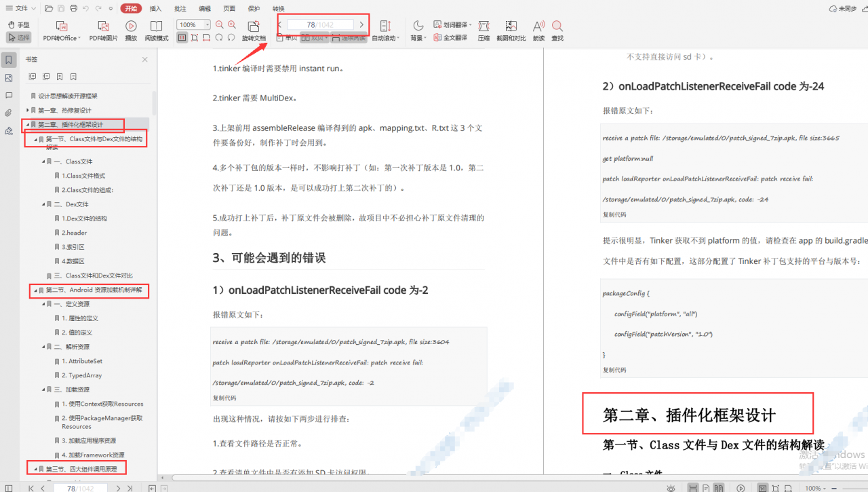Viewport: 868px width, 492px height.
Task: Toggle 连续阅读 continuous reading
Action: coord(349,38)
